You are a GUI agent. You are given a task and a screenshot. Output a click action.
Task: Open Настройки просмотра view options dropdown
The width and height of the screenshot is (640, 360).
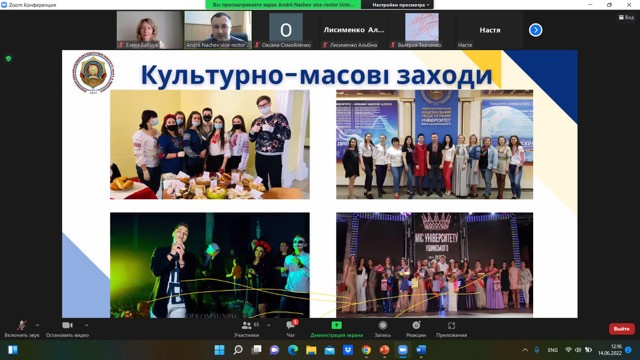(400, 5)
